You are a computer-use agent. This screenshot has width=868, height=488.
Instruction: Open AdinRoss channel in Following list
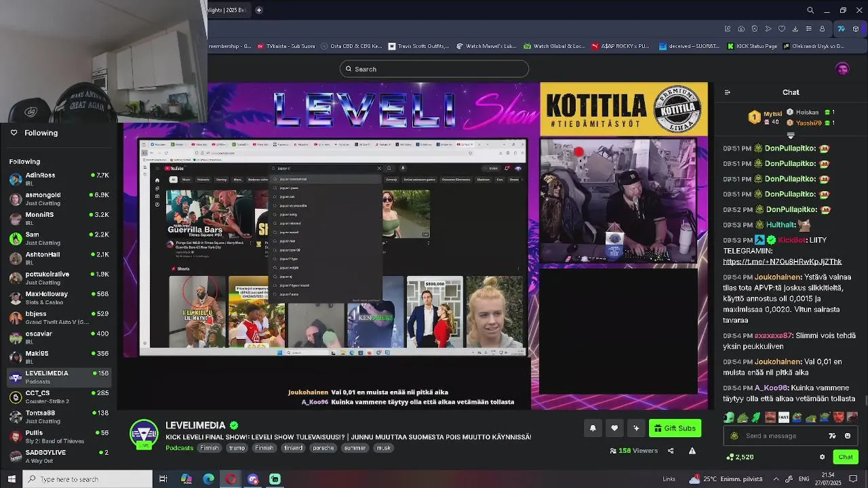(60, 178)
